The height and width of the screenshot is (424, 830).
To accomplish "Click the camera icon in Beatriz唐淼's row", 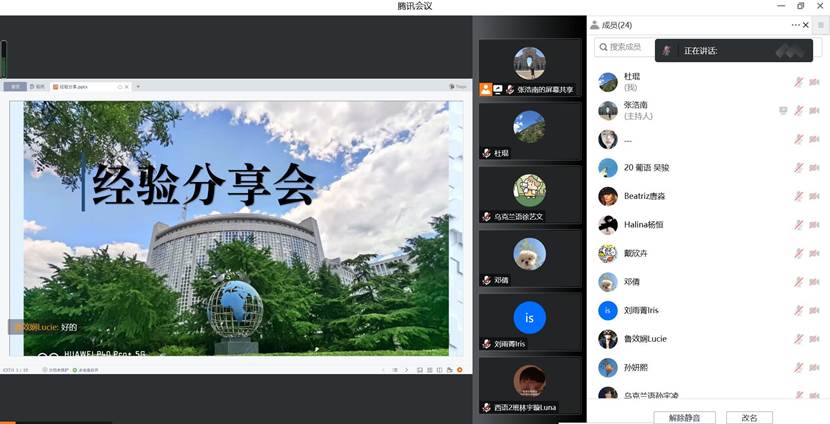I will pos(813,197).
